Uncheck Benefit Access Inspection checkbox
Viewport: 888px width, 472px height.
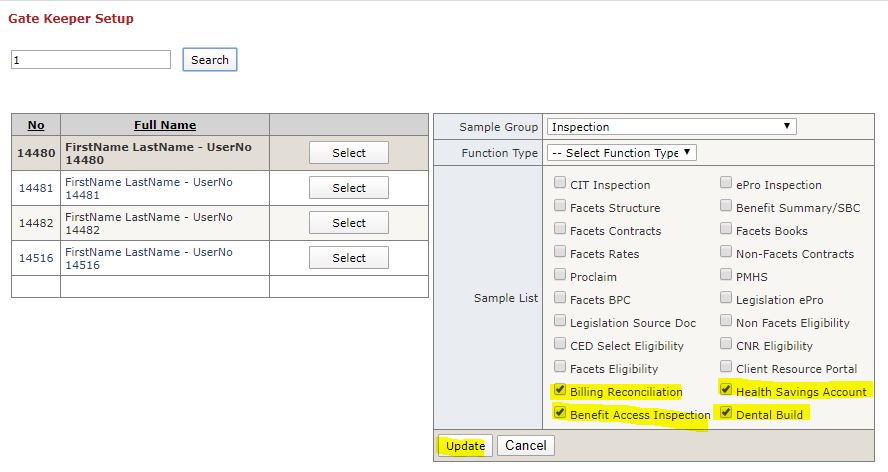pos(560,414)
